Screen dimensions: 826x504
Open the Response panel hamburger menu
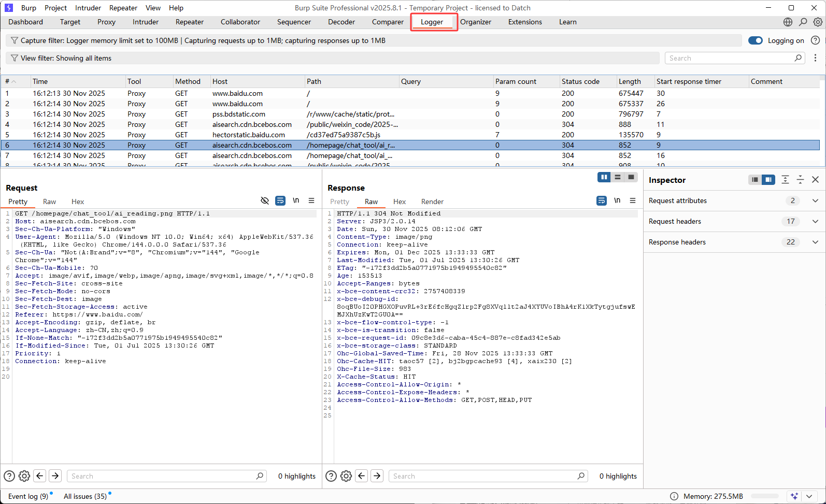[x=633, y=200]
